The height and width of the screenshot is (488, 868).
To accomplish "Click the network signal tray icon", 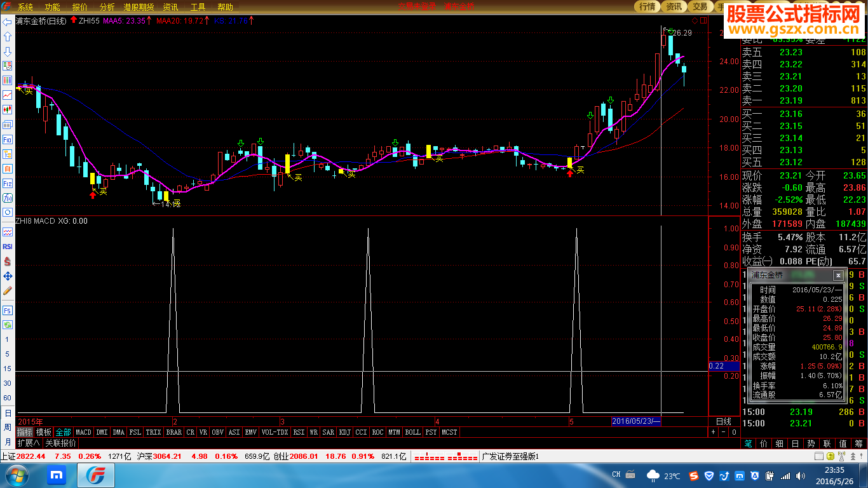I will [785, 475].
